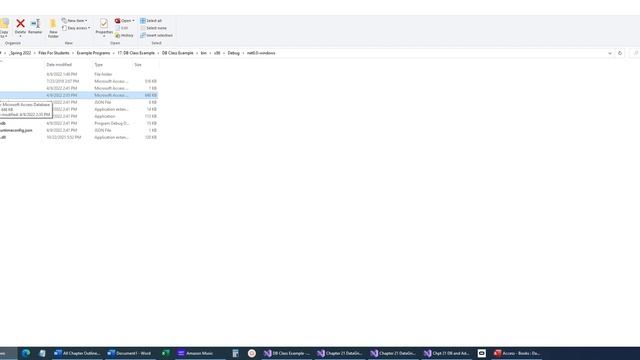Screen dimensions: 640x360
Task: Select the 8 KB JSON File row
Action: [x=79, y=102]
